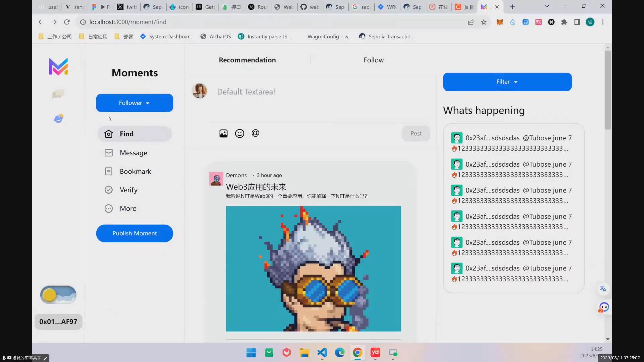This screenshot has width=644, height=362.
Task: Click Demons author avatar on post
Action: click(x=216, y=179)
